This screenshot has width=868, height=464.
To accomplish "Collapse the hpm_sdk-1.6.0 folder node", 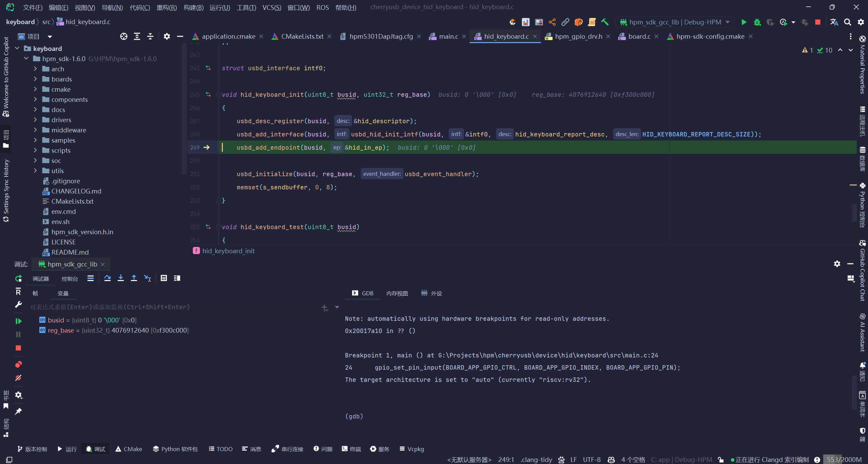I will pyautogui.click(x=26, y=59).
